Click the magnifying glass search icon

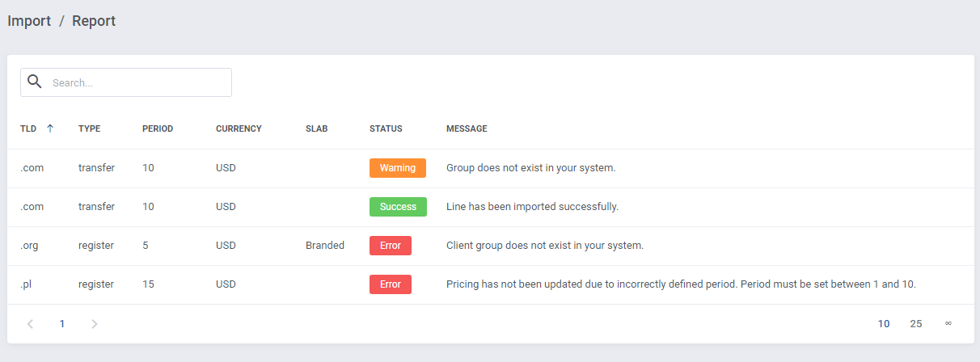tap(34, 82)
